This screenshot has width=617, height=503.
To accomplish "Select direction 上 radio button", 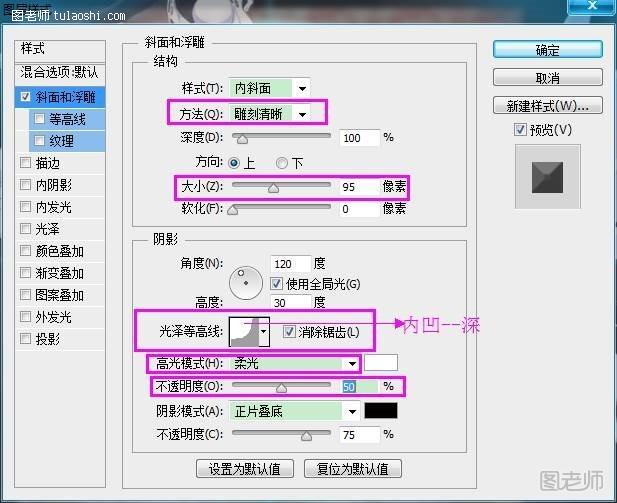I will pos(234,163).
